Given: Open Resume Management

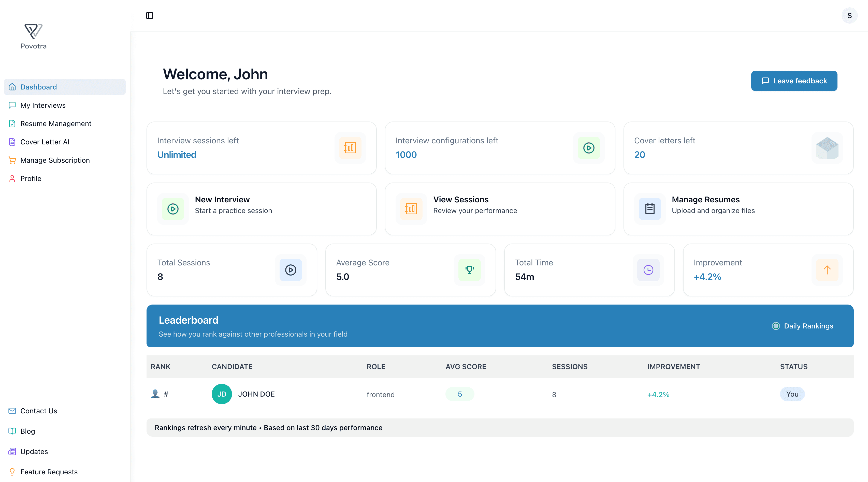Looking at the screenshot, I should [x=65, y=124].
